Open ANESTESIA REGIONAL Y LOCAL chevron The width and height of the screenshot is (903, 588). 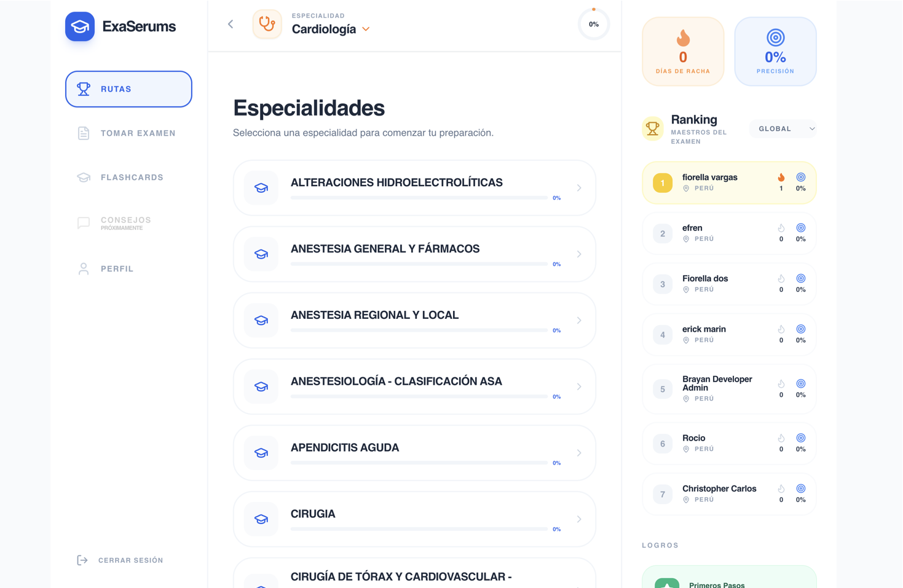coord(579,320)
